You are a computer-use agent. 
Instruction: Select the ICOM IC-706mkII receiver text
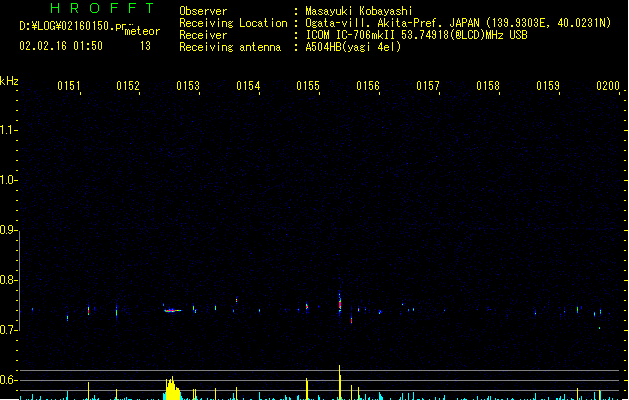pyautogui.click(x=416, y=35)
